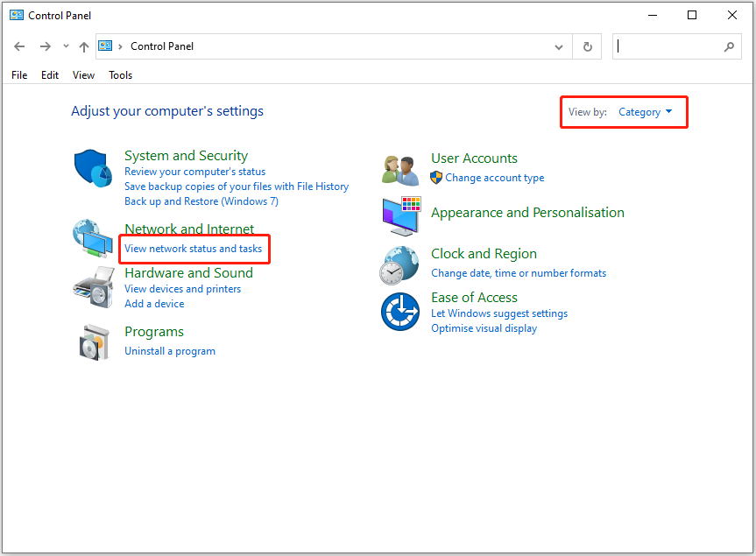Image resolution: width=756 pixels, height=556 pixels.
Task: Click the search magnifier icon
Action: [x=729, y=46]
